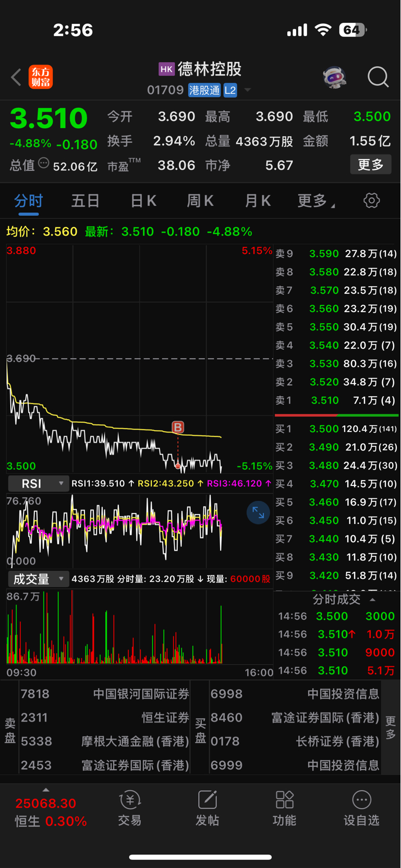
Task: Tap the 3.510 ↑ 1.0万 trade row
Action: [336, 634]
